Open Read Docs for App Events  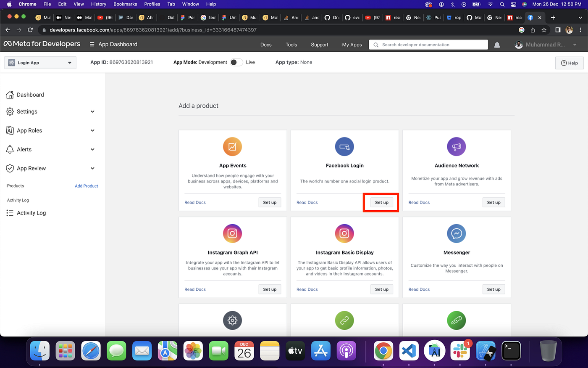[195, 202]
